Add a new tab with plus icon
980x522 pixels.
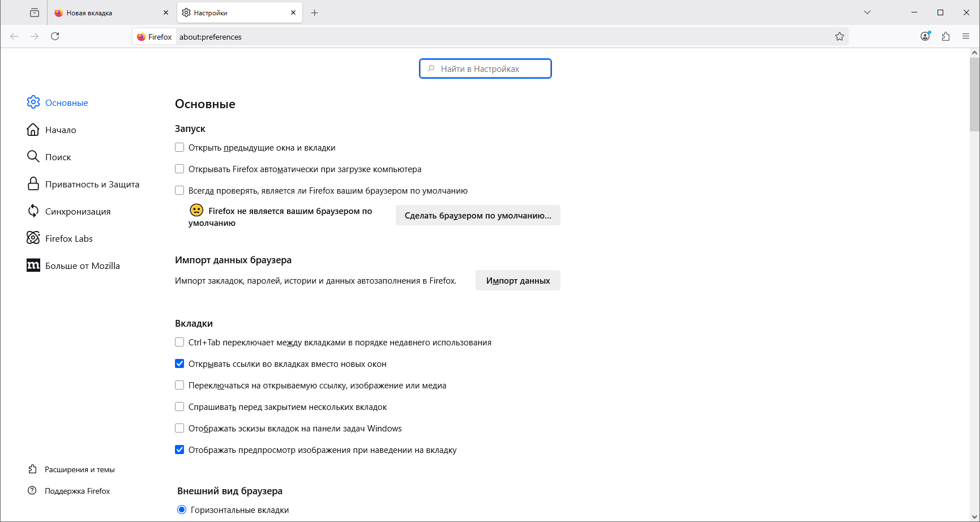coord(315,12)
